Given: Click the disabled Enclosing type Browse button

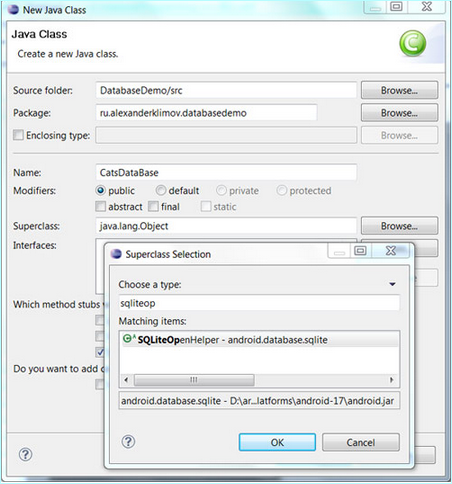Looking at the screenshot, I should point(399,135).
